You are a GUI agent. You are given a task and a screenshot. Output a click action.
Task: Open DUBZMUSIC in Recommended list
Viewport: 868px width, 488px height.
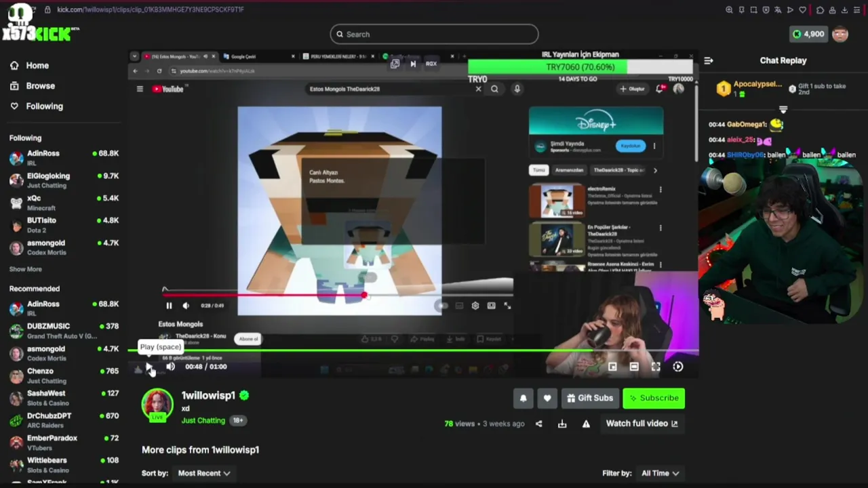[64, 331]
